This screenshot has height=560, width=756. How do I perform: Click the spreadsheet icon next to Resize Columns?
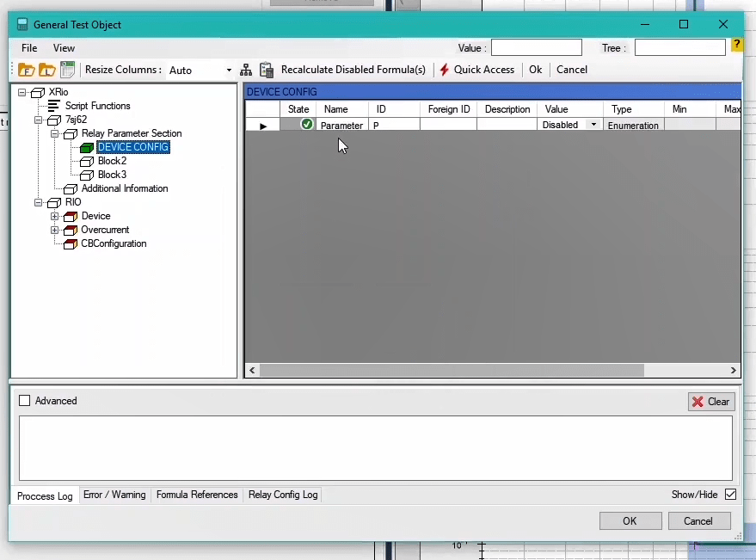[67, 70]
